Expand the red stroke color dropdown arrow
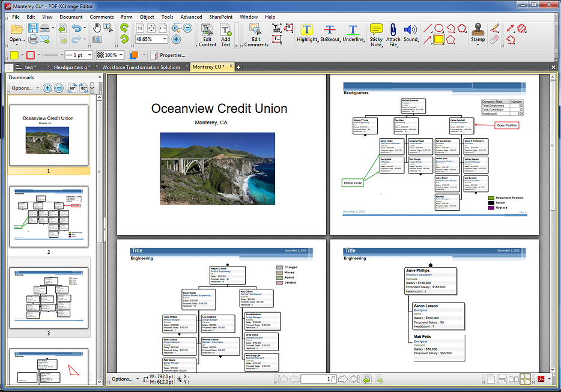This screenshot has height=392, width=561. pyautogui.click(x=38, y=55)
